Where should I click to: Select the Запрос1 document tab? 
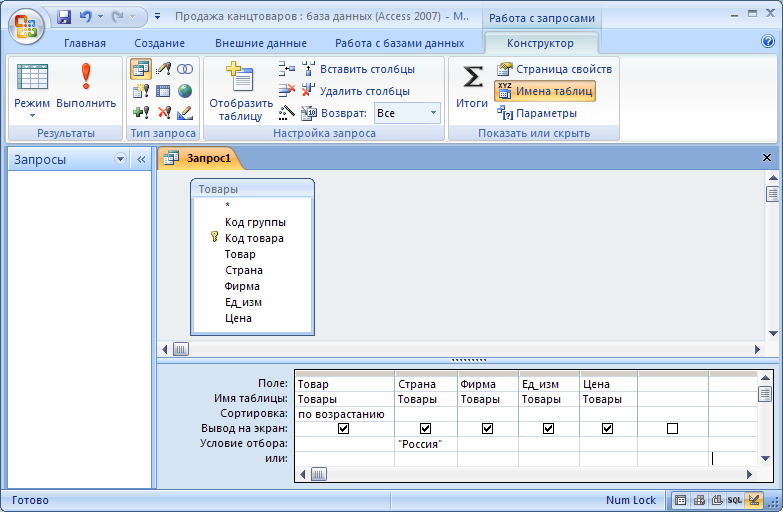[x=200, y=158]
